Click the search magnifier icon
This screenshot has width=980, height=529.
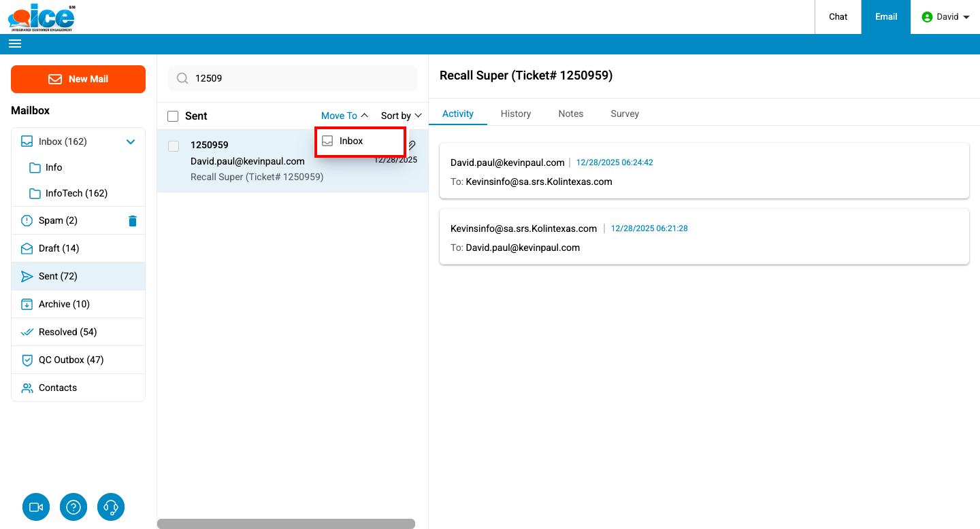pyautogui.click(x=182, y=78)
